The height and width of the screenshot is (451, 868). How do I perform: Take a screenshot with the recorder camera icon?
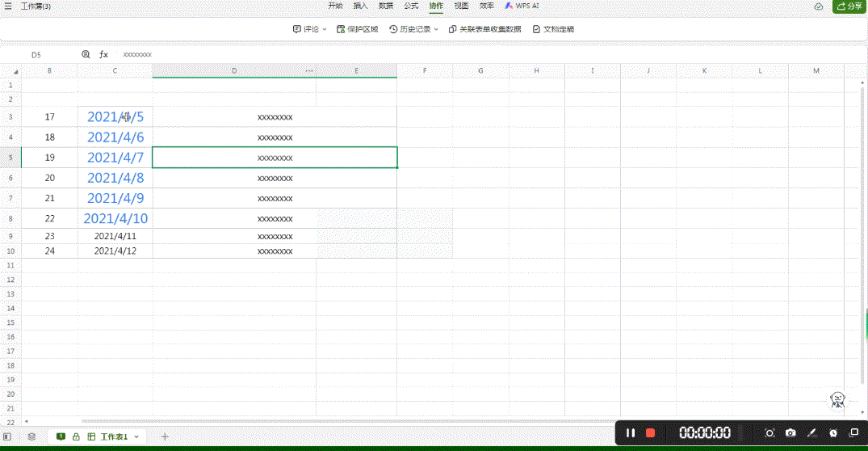pos(790,432)
